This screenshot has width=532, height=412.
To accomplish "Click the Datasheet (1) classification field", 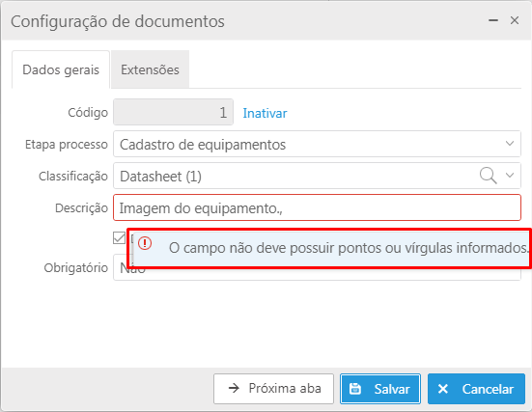I will point(295,176).
